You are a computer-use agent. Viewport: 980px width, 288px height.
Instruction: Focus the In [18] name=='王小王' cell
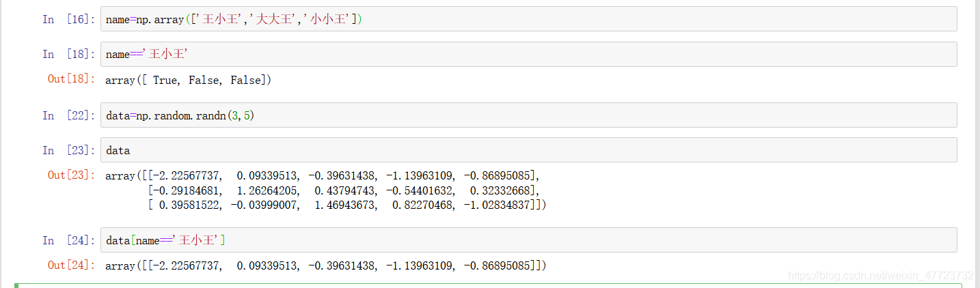coord(528,55)
